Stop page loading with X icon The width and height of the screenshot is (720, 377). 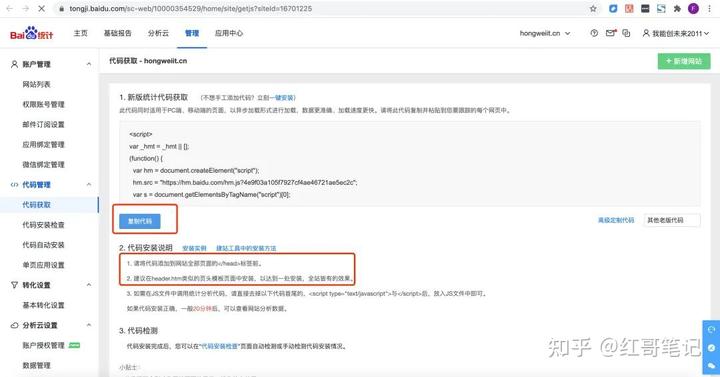[x=41, y=9]
